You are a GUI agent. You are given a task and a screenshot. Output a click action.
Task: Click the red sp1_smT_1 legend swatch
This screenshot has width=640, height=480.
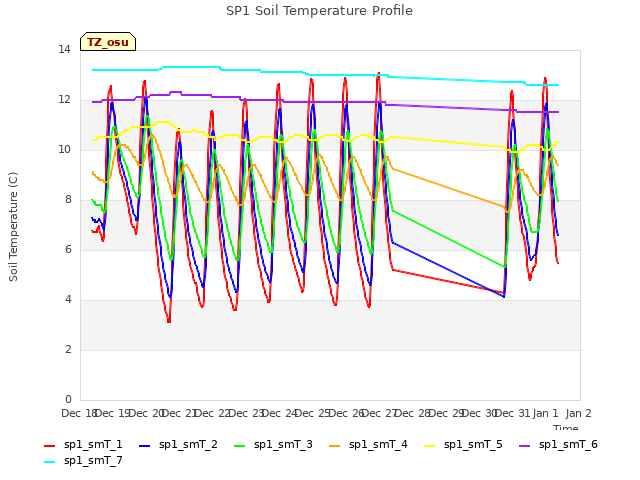point(49,446)
